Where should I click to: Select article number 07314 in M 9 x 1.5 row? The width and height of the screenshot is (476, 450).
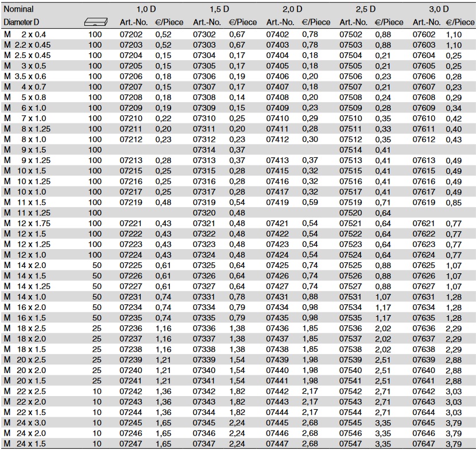pyautogui.click(x=204, y=150)
